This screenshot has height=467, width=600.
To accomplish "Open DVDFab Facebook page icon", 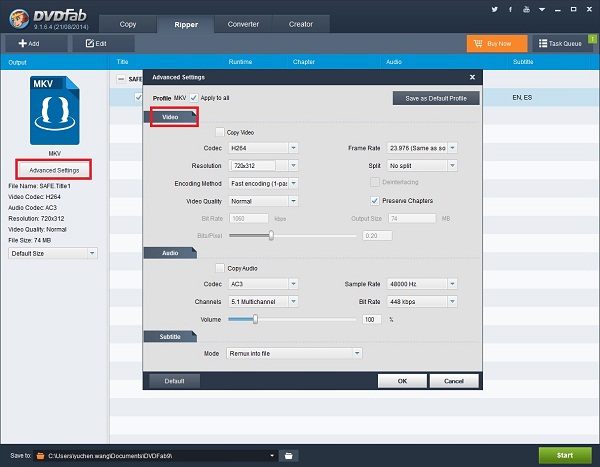I will pos(510,9).
